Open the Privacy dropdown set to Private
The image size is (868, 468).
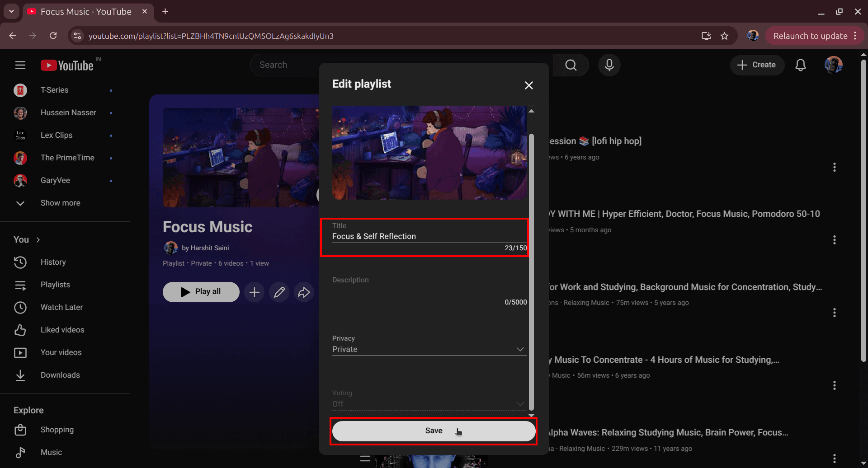[x=429, y=349]
